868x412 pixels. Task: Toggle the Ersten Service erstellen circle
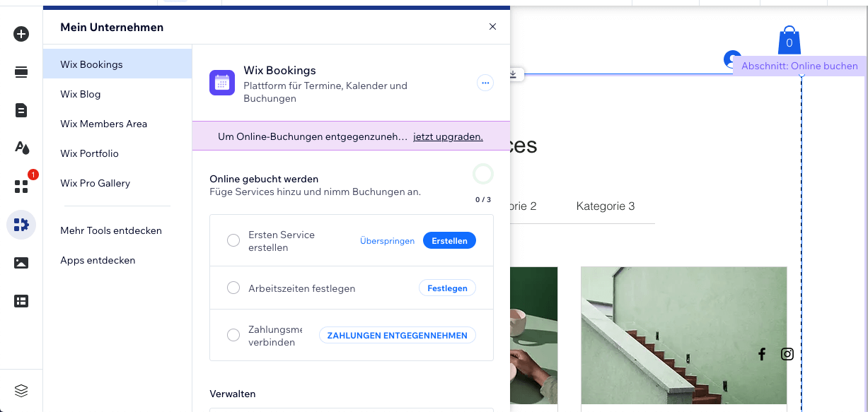[233, 241]
